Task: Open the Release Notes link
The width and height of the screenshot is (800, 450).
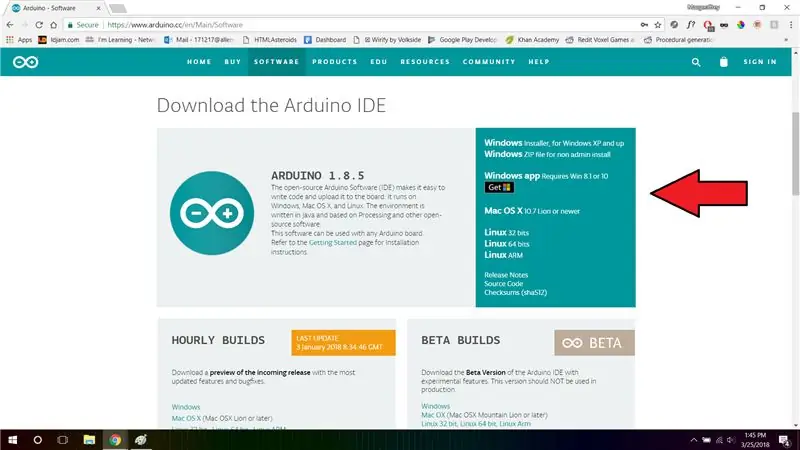Action: tap(506, 275)
